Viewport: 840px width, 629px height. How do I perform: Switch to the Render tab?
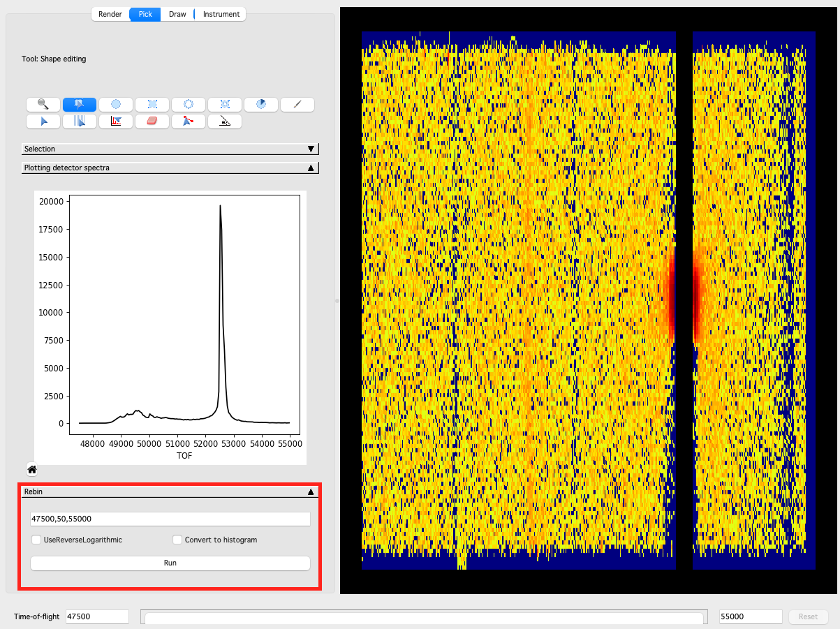coord(110,14)
